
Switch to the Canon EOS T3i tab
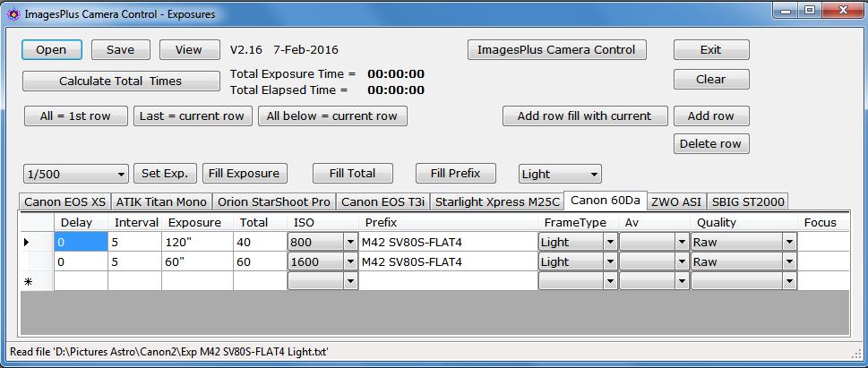click(x=383, y=201)
